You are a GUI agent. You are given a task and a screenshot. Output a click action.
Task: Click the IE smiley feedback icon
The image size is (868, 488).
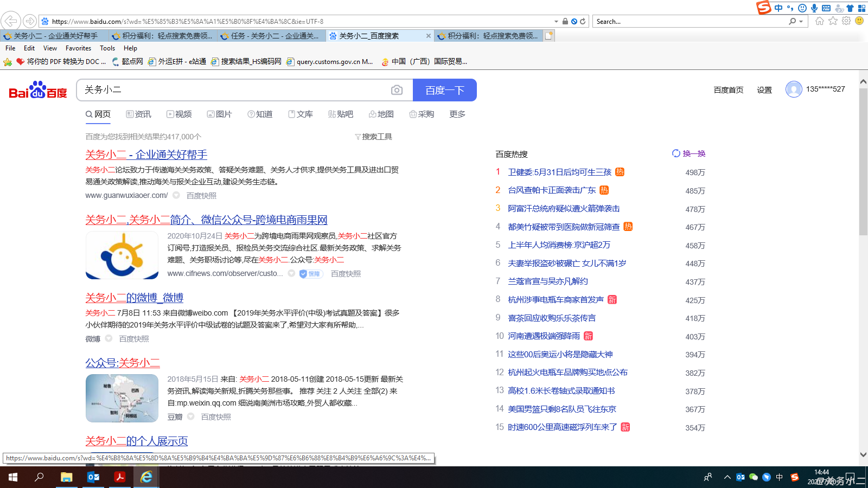859,21
